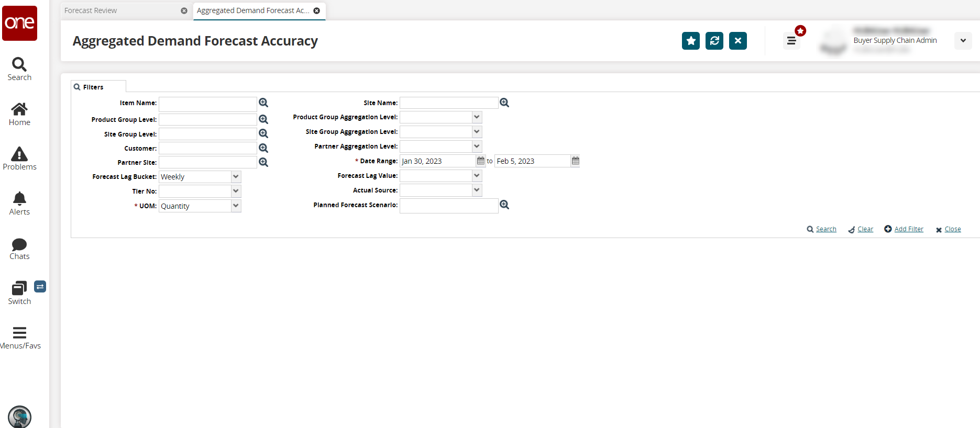
Task: Open the Date Range start calendar picker
Action: (x=481, y=161)
